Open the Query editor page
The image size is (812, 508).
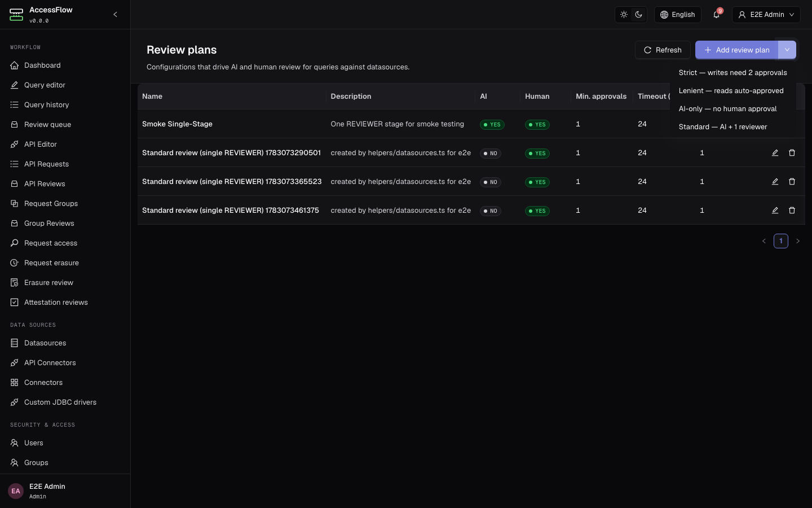65,85
